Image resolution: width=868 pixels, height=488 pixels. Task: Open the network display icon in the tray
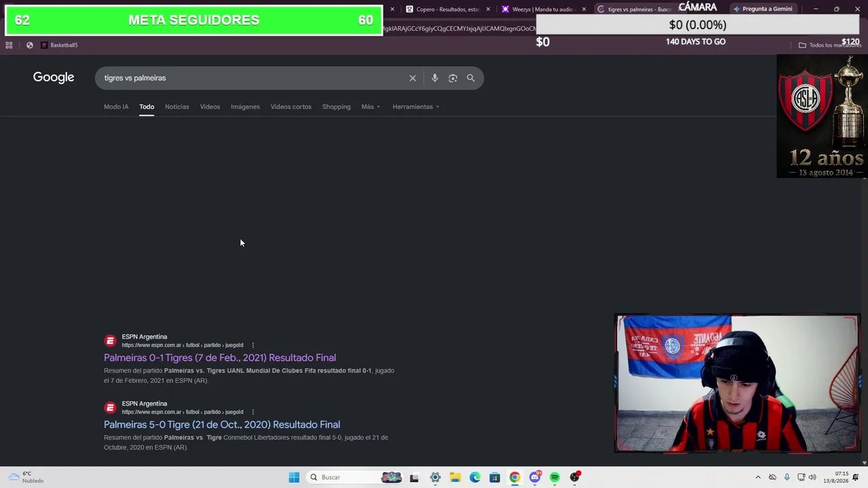click(801, 477)
